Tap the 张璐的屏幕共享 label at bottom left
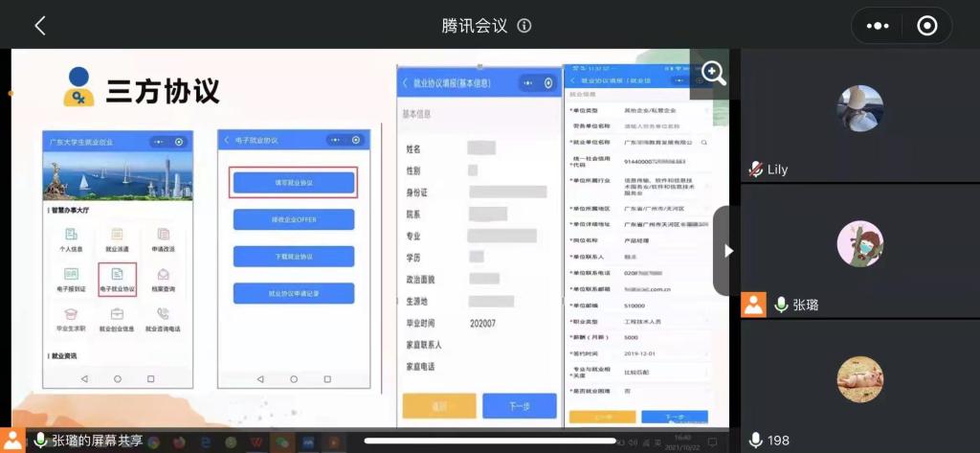Screen dimensions: 980x453 pos(96,441)
